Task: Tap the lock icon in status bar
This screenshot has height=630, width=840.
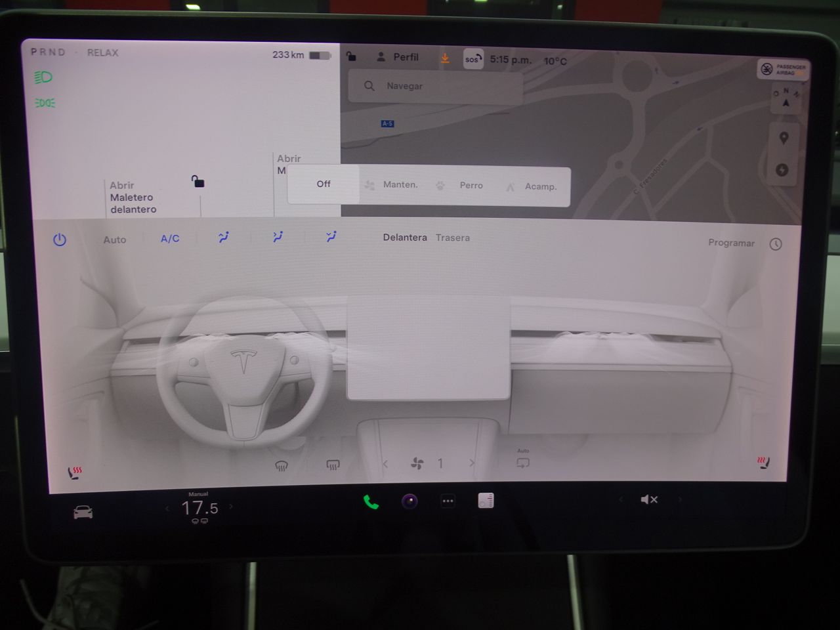Action: pos(351,56)
